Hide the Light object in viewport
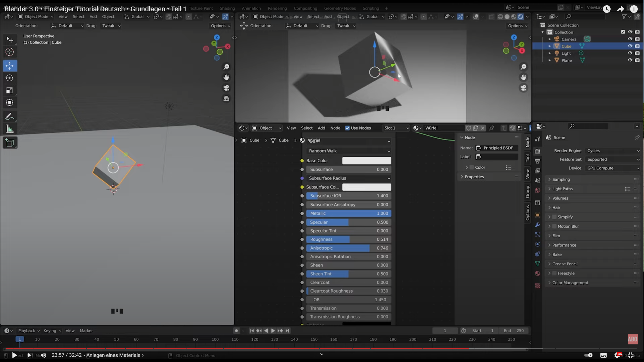Image resolution: width=644 pixels, height=362 pixels. point(630,53)
